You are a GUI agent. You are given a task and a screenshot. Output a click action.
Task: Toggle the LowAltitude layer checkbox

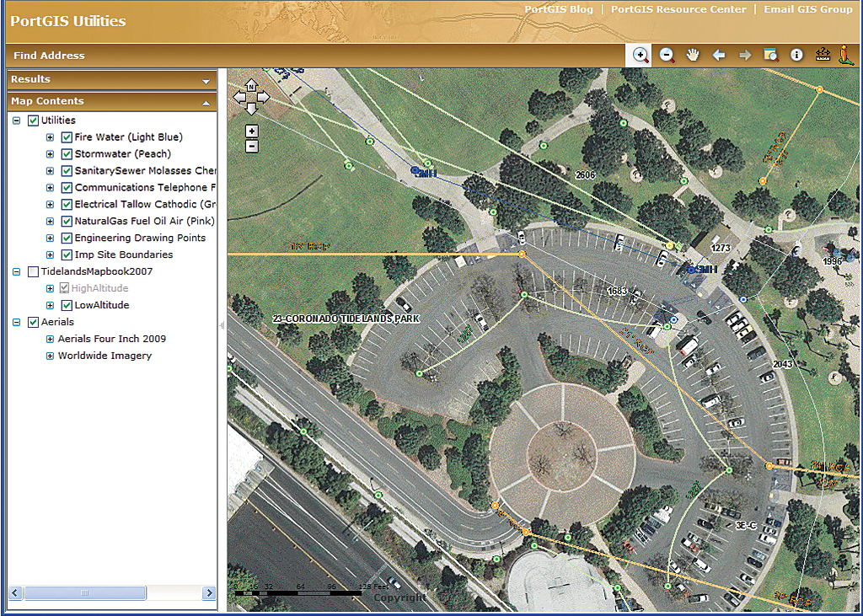67,306
